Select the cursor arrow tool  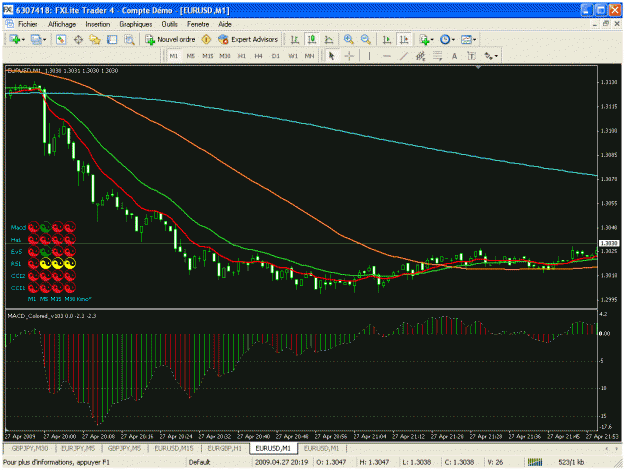click(x=332, y=56)
